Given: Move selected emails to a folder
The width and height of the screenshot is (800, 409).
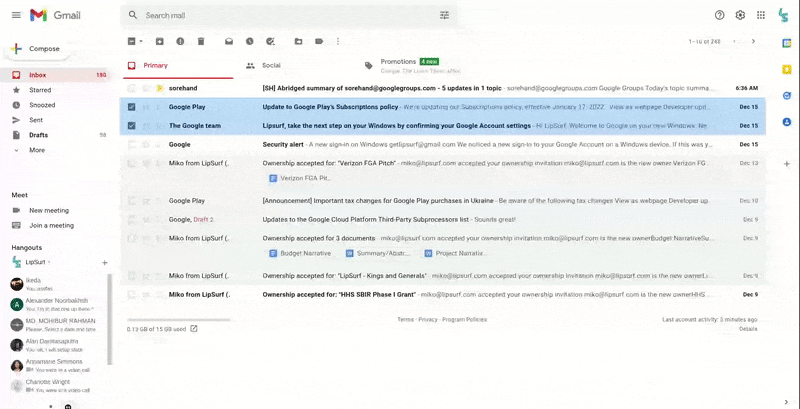Looking at the screenshot, I should coord(298,41).
